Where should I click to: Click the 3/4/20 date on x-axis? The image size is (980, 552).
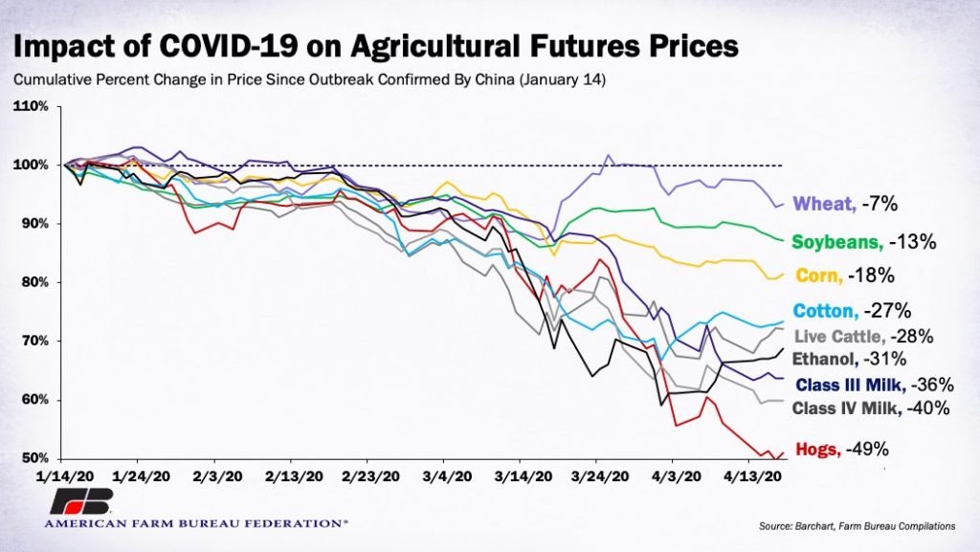click(x=443, y=475)
